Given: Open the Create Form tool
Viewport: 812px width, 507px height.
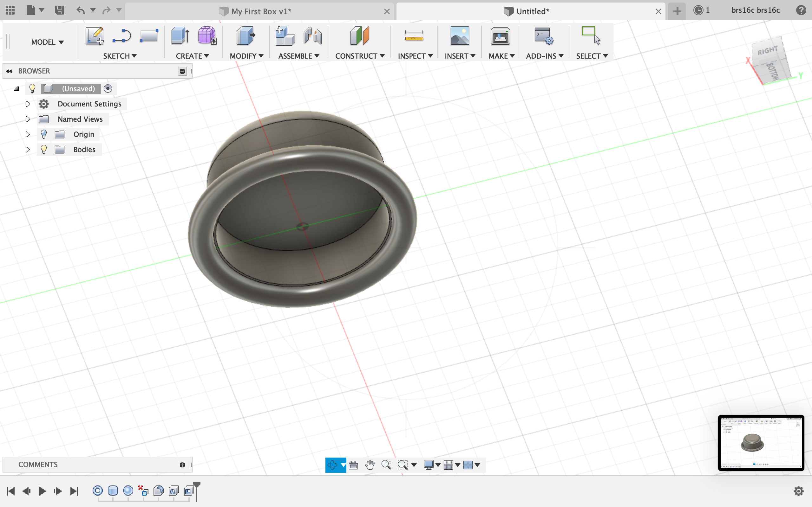Looking at the screenshot, I should tap(207, 35).
